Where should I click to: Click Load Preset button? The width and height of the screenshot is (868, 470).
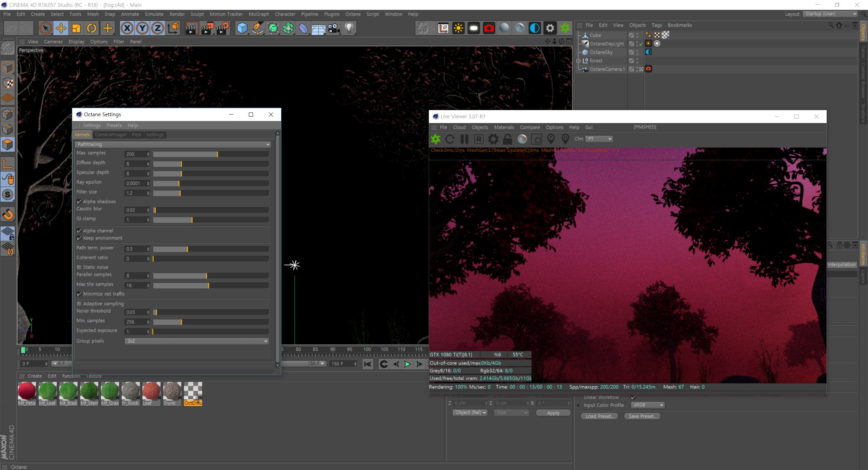(x=599, y=416)
